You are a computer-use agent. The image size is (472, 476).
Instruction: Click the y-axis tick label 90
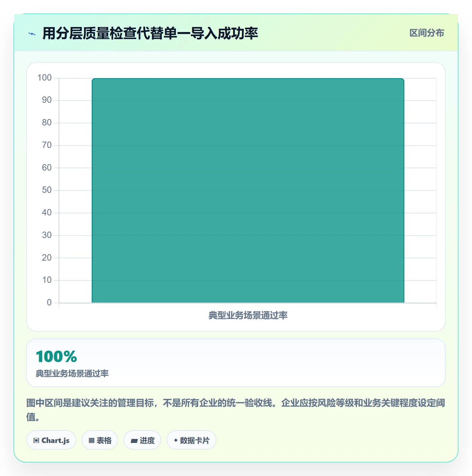pos(47,100)
